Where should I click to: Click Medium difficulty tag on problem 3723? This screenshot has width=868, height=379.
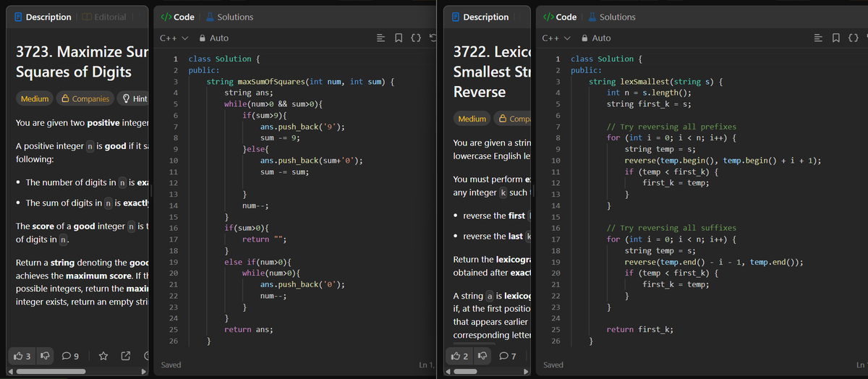click(35, 99)
